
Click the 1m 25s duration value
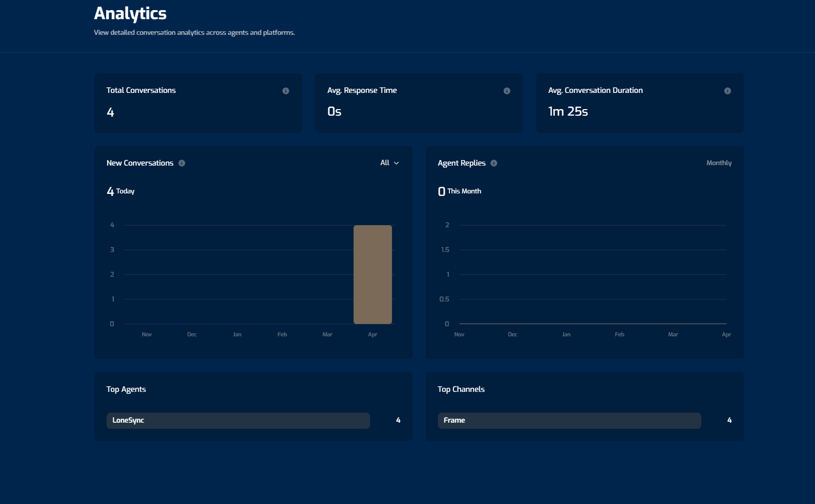pyautogui.click(x=568, y=112)
